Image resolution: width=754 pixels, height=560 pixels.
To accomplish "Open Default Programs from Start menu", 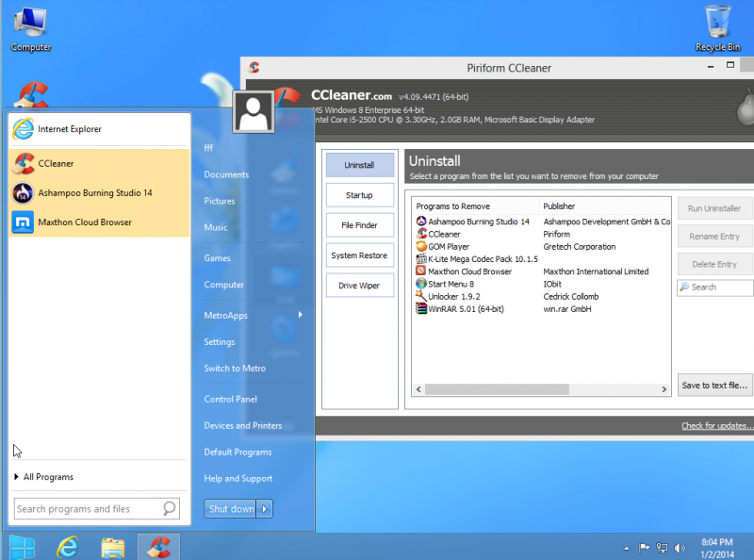I will (238, 453).
